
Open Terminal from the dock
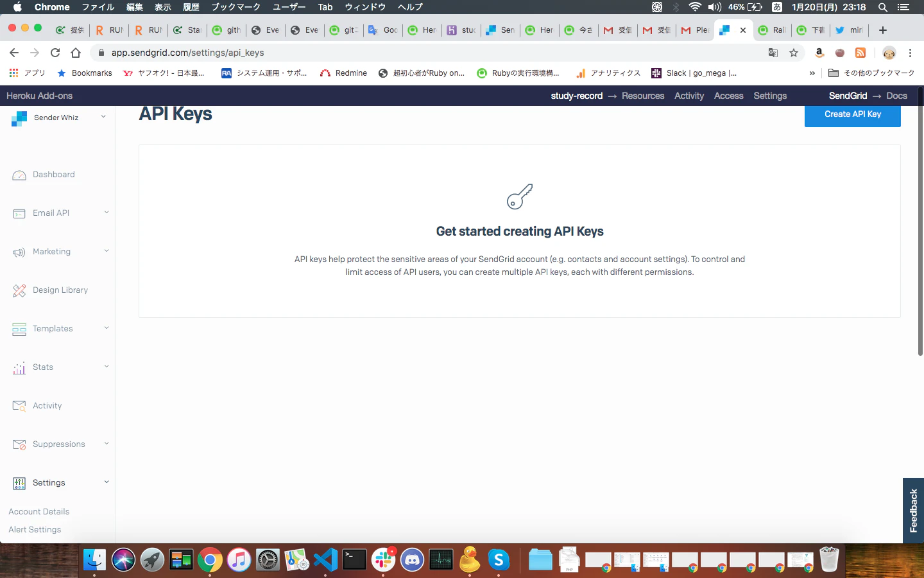pyautogui.click(x=354, y=560)
